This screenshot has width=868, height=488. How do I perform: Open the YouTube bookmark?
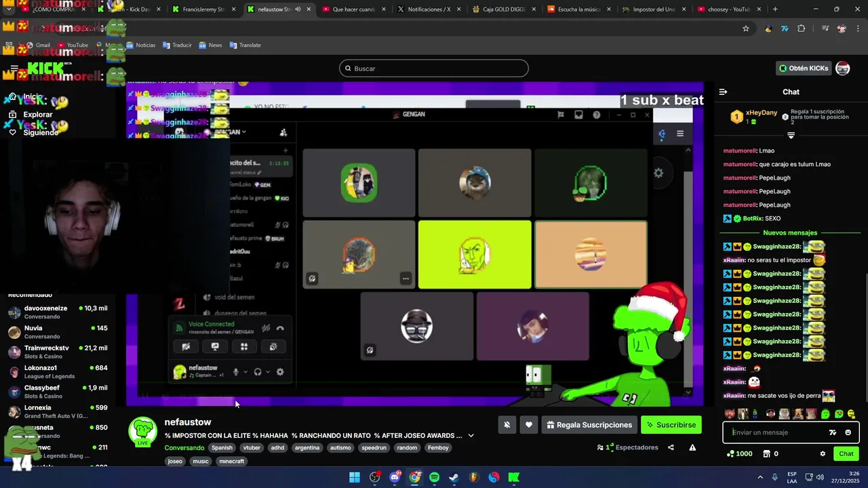click(73, 45)
